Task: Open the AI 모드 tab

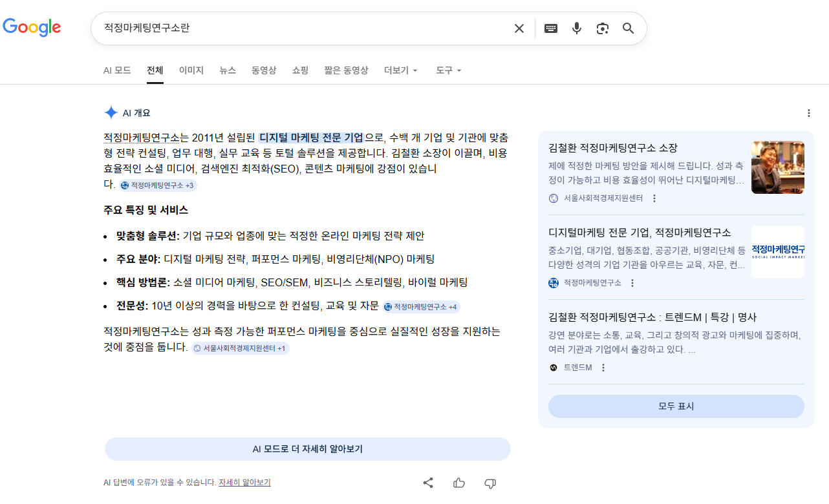Action: coord(117,70)
